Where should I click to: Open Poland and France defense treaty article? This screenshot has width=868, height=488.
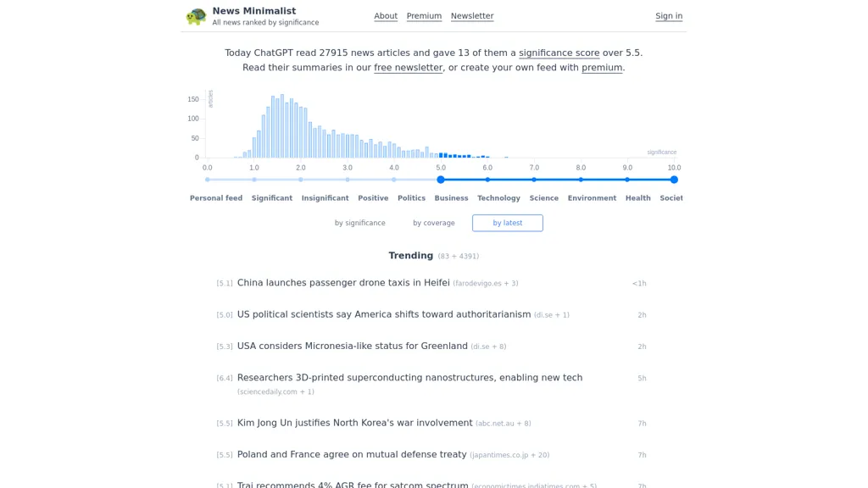pyautogui.click(x=352, y=454)
